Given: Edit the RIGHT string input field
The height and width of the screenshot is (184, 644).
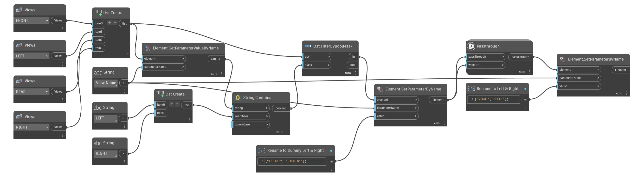Looking at the screenshot, I should pyautogui.click(x=106, y=153).
